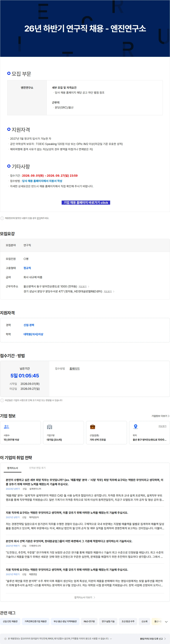Open the 2021년 상반기 재무담당자 essay entry
This screenshot has width=170, height=644.
pos(67,512)
